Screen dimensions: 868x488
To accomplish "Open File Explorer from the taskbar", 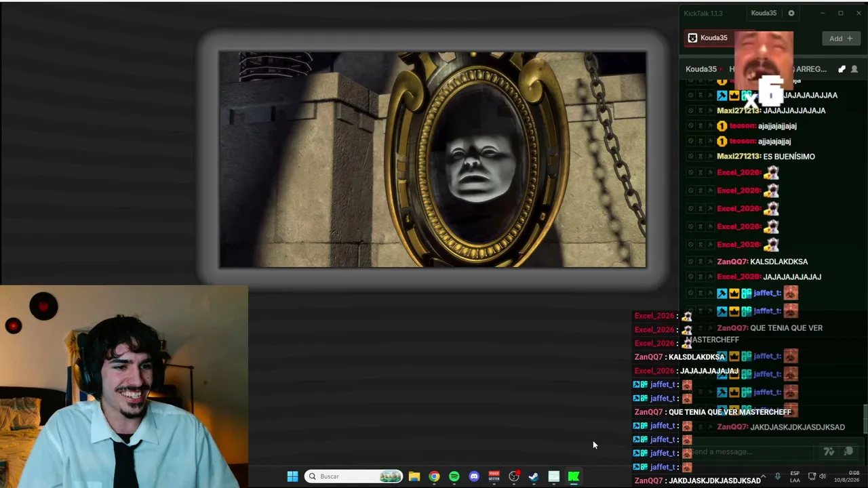I will [414, 476].
